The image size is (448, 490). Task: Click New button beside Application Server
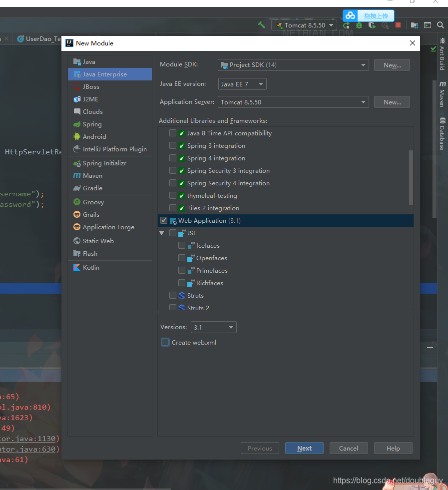click(392, 102)
